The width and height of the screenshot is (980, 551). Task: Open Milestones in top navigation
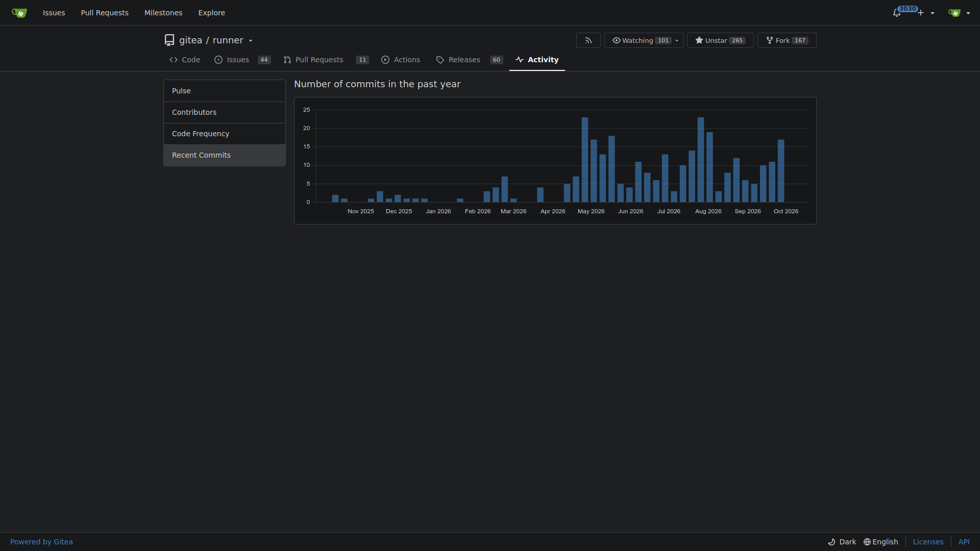pyautogui.click(x=163, y=13)
